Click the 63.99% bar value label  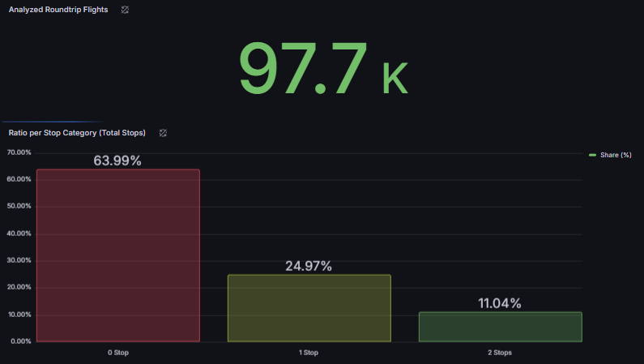117,161
